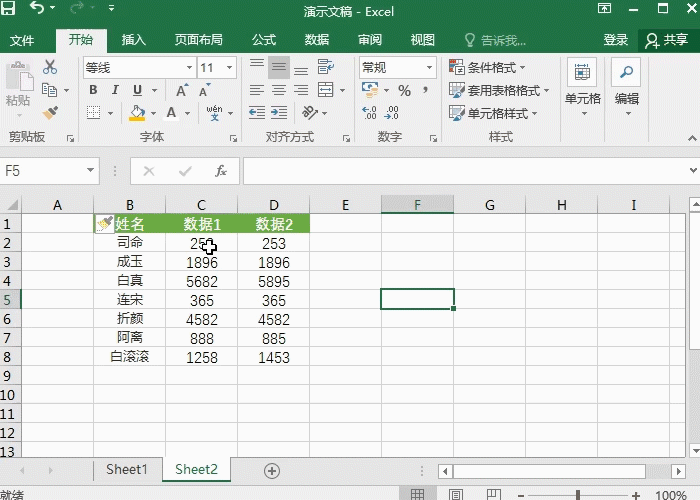
Task: Toggle bottom vertical alignment
Action: click(301, 69)
